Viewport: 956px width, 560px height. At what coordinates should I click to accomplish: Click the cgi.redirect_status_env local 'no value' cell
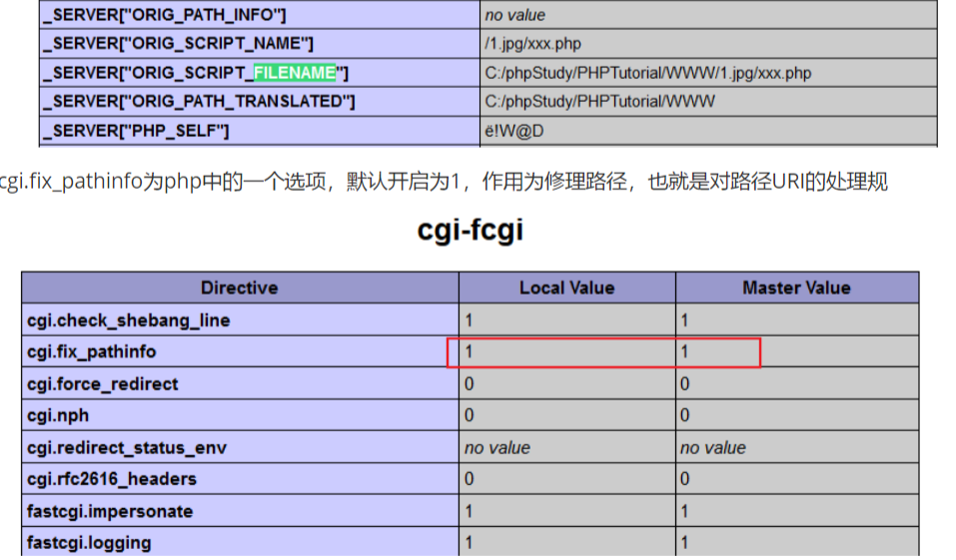(x=497, y=447)
